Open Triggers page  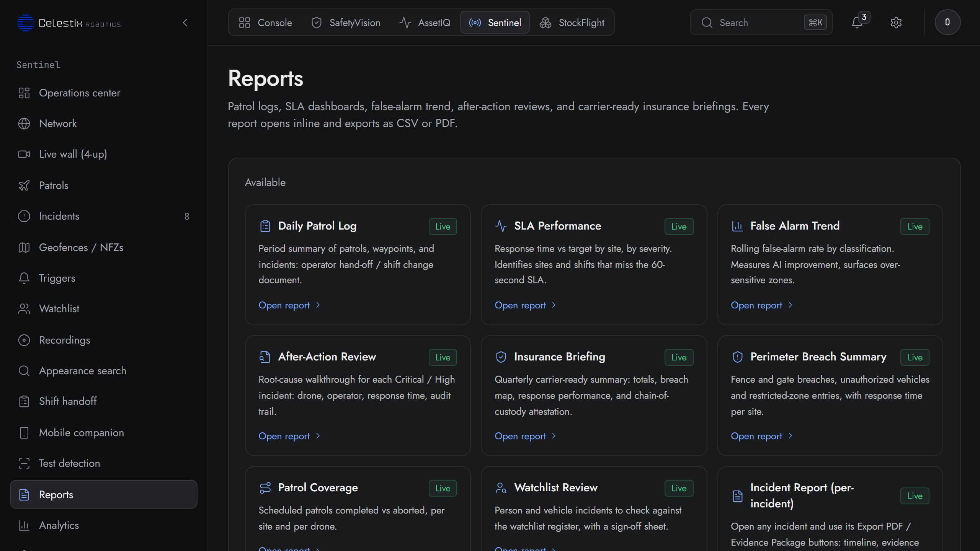[x=103, y=278]
